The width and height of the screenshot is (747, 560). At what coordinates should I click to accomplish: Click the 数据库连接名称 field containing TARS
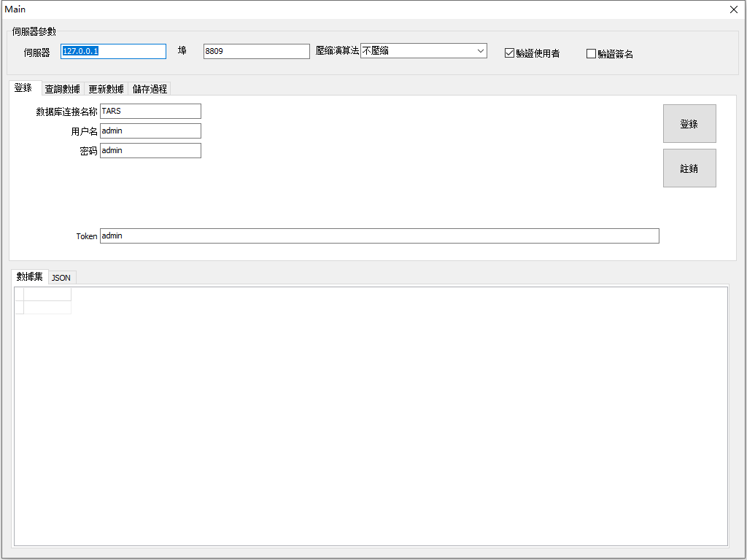(x=150, y=111)
